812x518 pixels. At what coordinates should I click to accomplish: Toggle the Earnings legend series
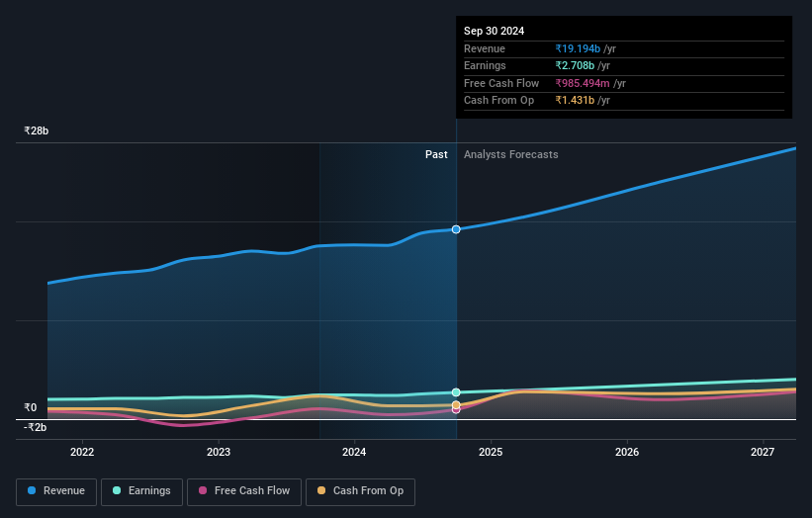pos(141,491)
